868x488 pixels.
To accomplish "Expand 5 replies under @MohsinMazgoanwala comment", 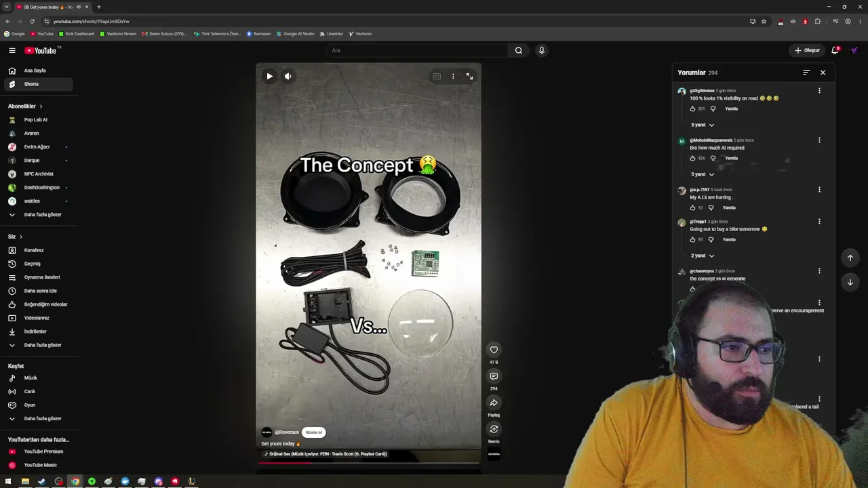I will click(x=702, y=174).
